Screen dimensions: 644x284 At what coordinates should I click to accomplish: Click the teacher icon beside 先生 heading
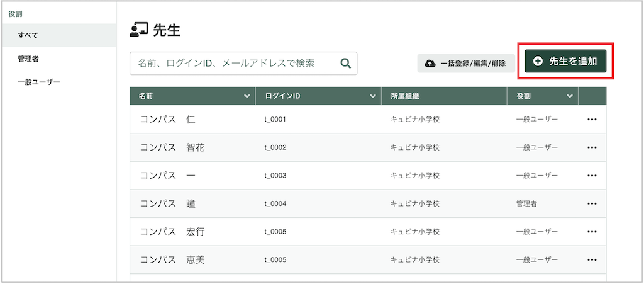coord(138,30)
